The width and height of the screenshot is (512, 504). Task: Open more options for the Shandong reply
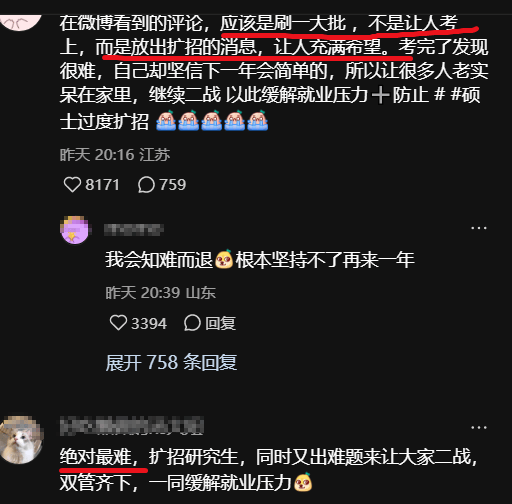[x=479, y=228]
